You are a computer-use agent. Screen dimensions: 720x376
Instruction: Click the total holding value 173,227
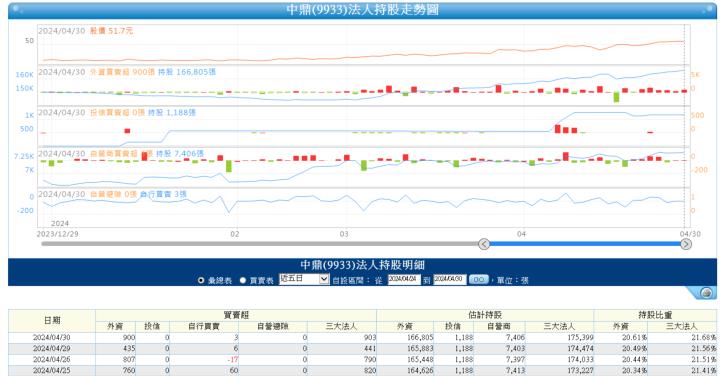tap(580, 370)
